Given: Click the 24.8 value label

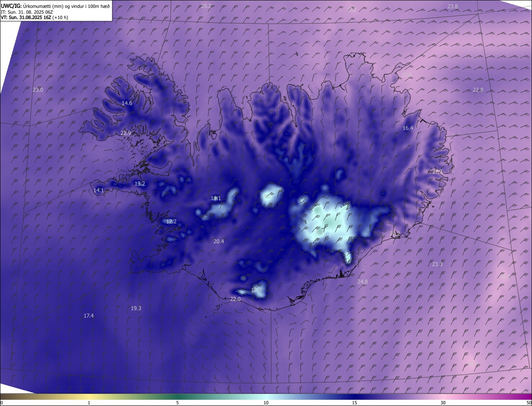Looking at the screenshot, I should [x=362, y=282].
